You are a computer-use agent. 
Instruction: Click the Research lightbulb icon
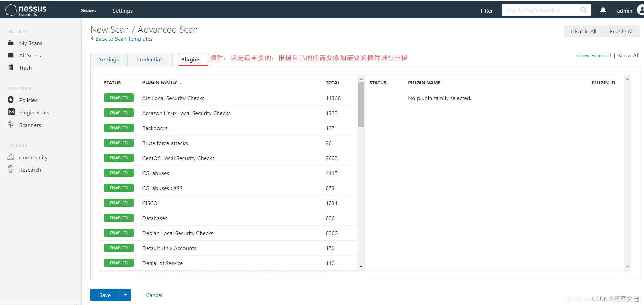(11, 169)
